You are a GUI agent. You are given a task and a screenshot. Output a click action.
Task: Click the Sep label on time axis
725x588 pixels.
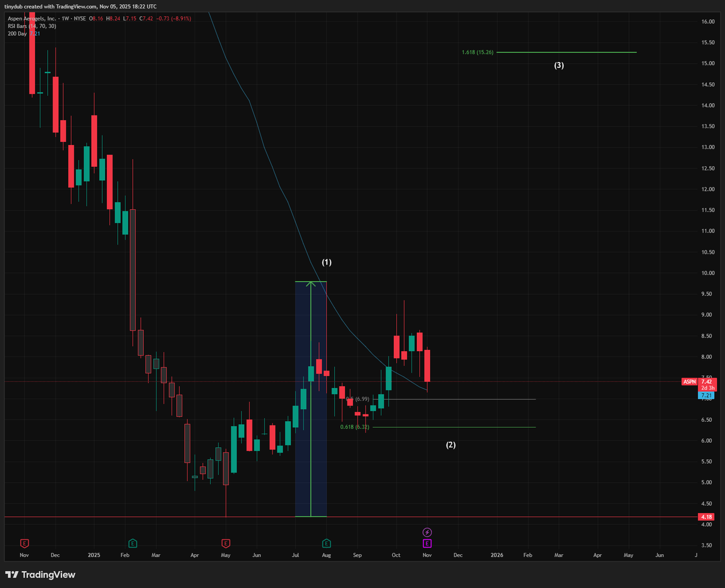tap(357, 554)
